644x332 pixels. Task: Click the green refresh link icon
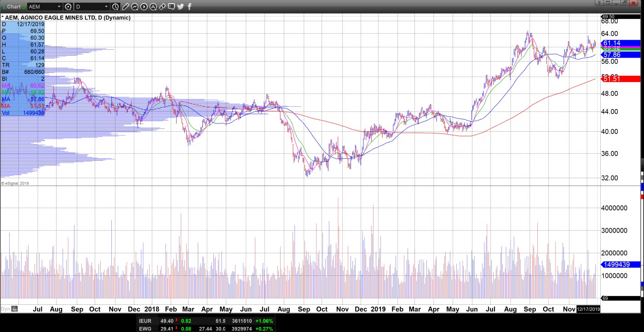(23, 6)
